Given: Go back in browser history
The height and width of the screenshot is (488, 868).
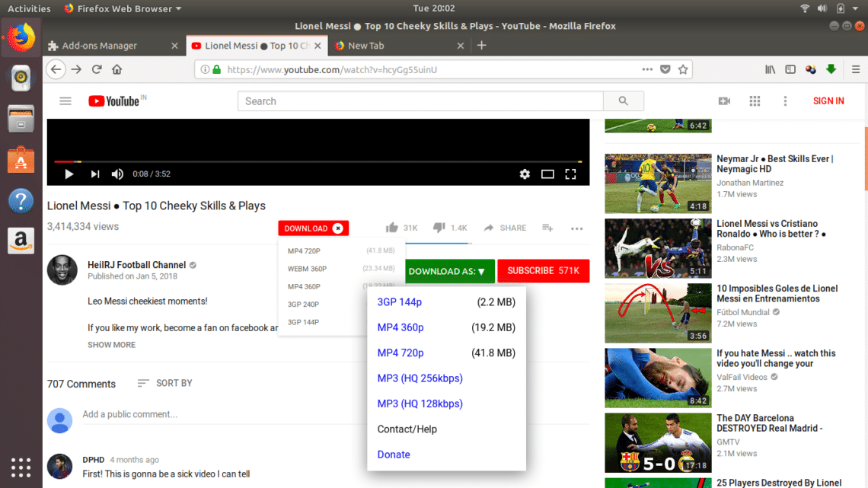Looking at the screenshot, I should tap(56, 69).
